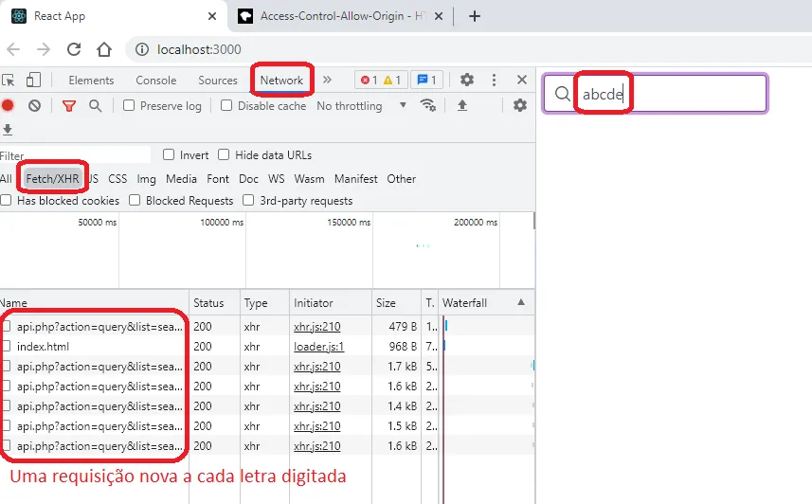This screenshot has width=812, height=504.
Task: Check 3rd-party requests
Action: click(248, 200)
